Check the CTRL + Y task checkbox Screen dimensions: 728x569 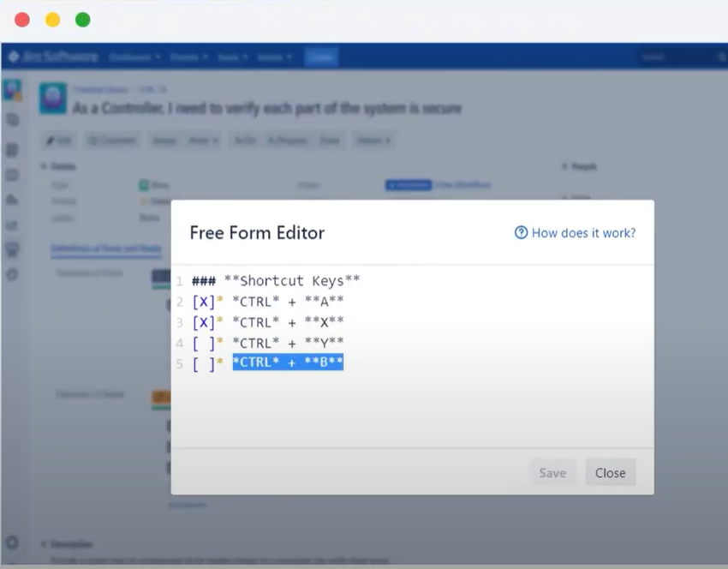tap(203, 342)
